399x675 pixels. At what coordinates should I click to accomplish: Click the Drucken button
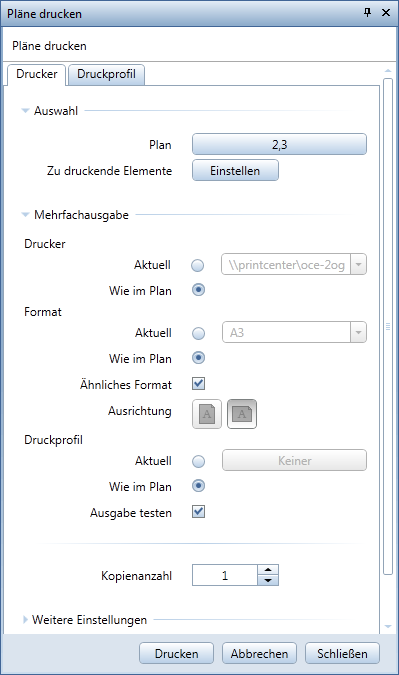pos(176,653)
